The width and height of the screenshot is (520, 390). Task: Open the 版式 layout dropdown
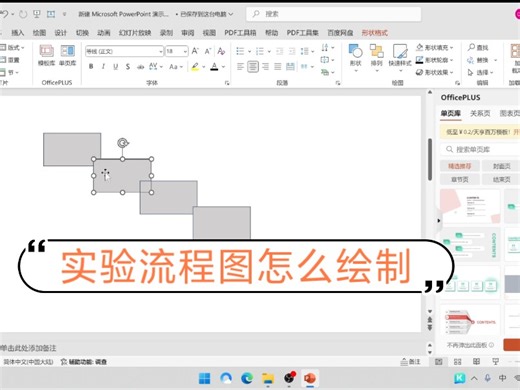pos(12,48)
